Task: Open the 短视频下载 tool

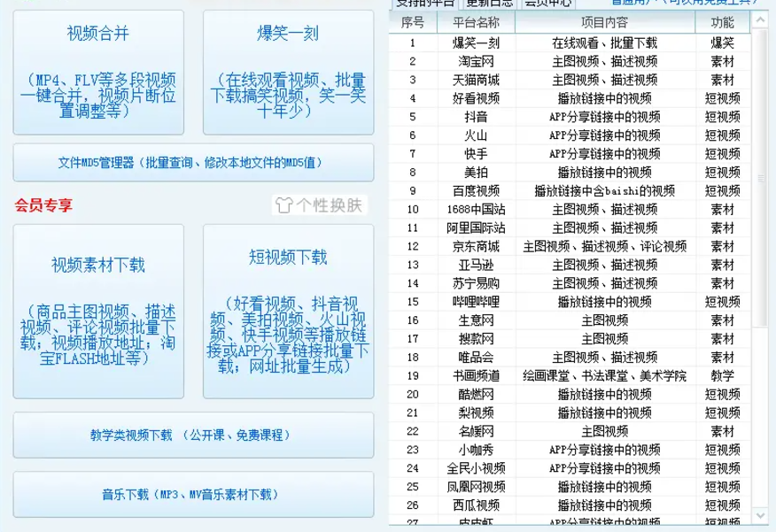Action: point(289,312)
